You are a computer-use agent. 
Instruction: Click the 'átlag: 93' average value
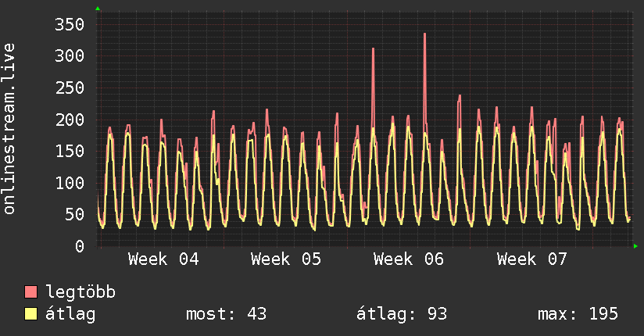401,314
